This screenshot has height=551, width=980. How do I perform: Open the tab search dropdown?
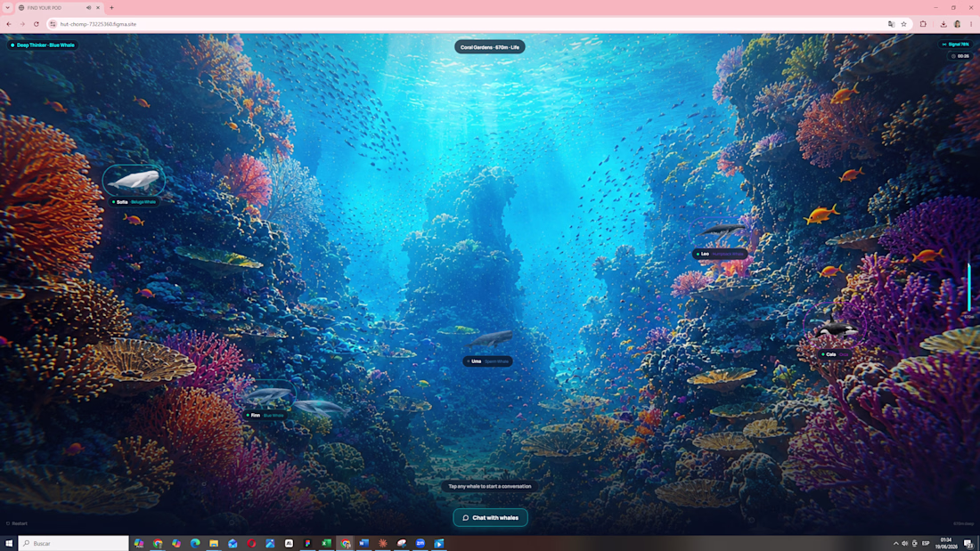[x=7, y=7]
